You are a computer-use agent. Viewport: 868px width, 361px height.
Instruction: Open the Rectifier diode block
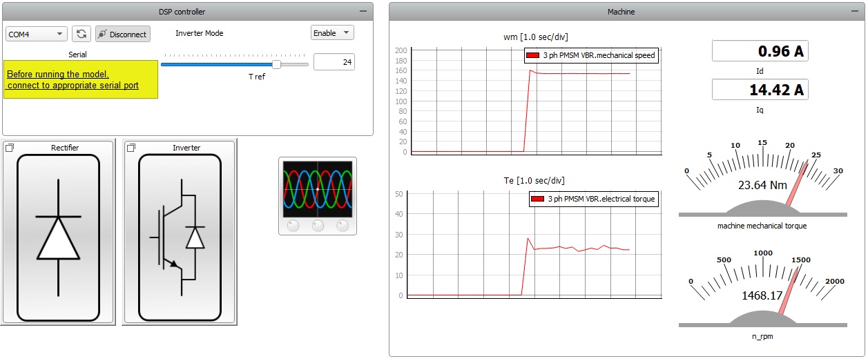click(58, 238)
